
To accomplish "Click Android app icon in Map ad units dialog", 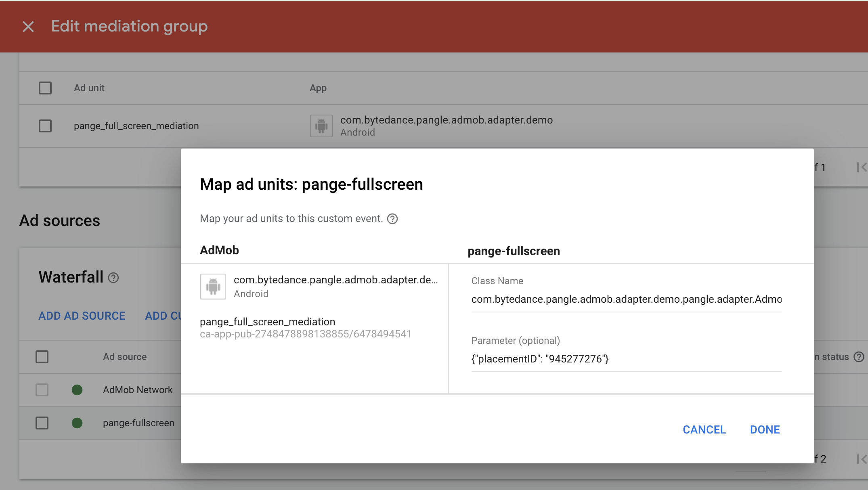I will click(213, 287).
